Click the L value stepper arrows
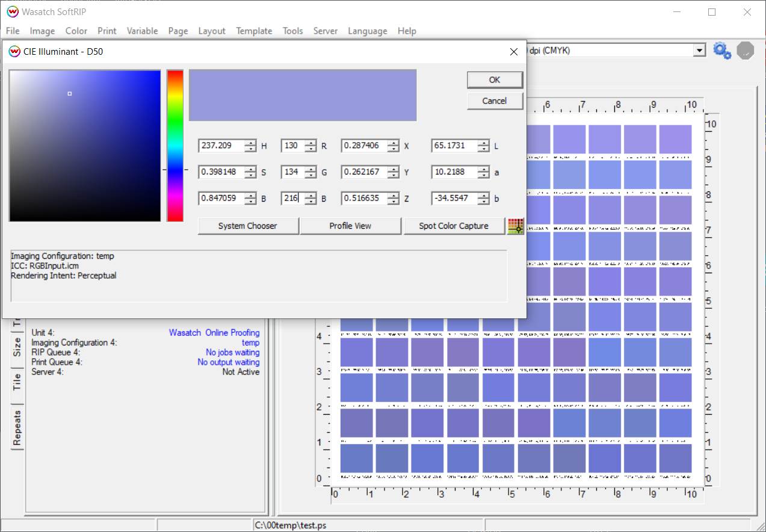 [x=483, y=146]
